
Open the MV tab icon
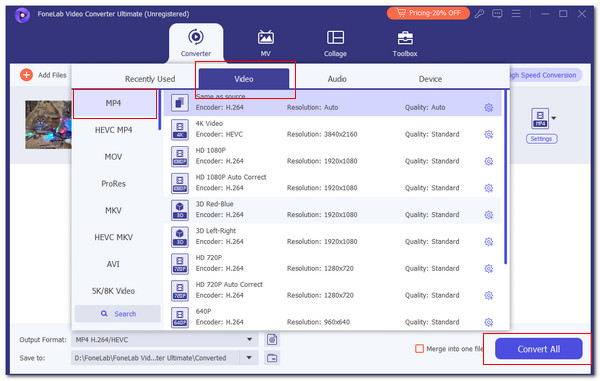pos(266,37)
